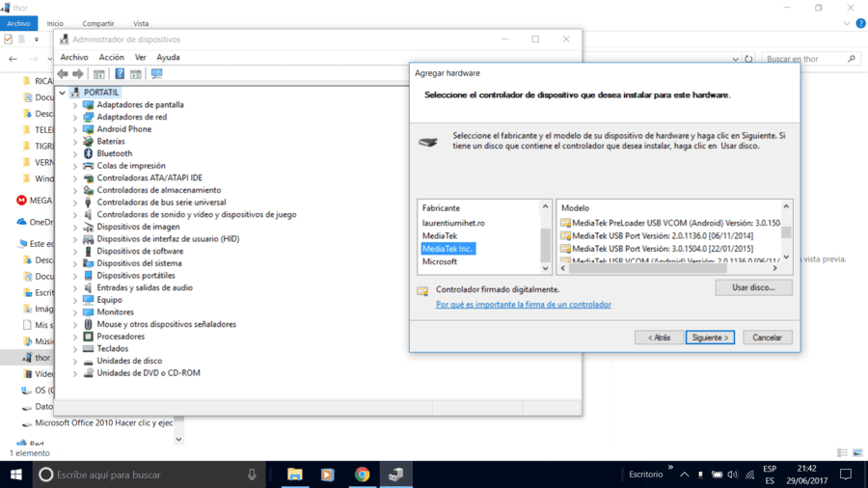Select the PORTATIL computer root icon

[75, 93]
